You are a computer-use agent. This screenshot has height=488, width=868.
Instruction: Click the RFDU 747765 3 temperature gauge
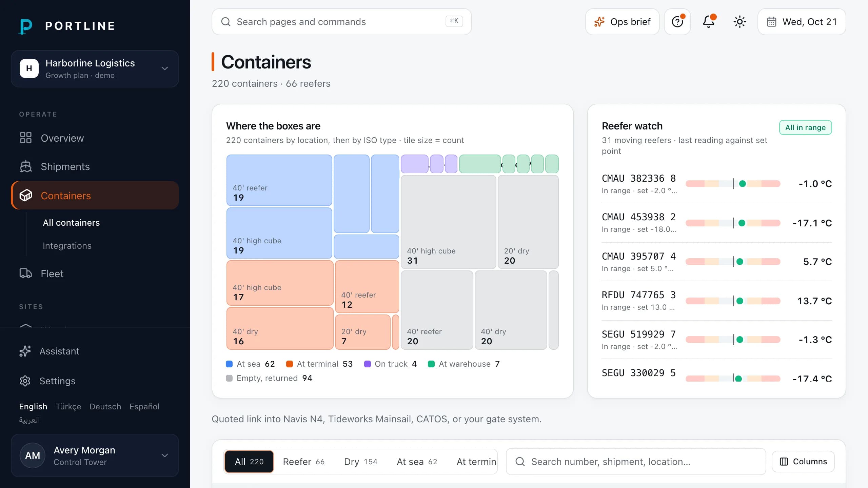(x=733, y=301)
